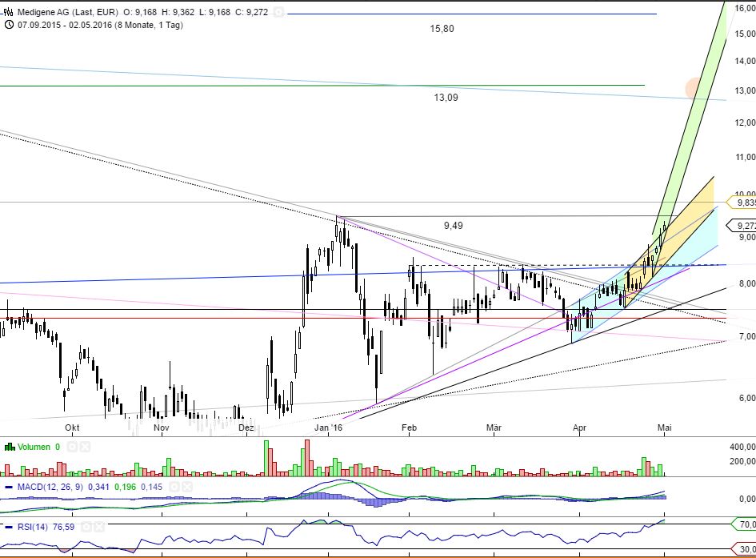Open settings gear for the Volumen indicator
The width and height of the screenshot is (756, 558).
71,447
